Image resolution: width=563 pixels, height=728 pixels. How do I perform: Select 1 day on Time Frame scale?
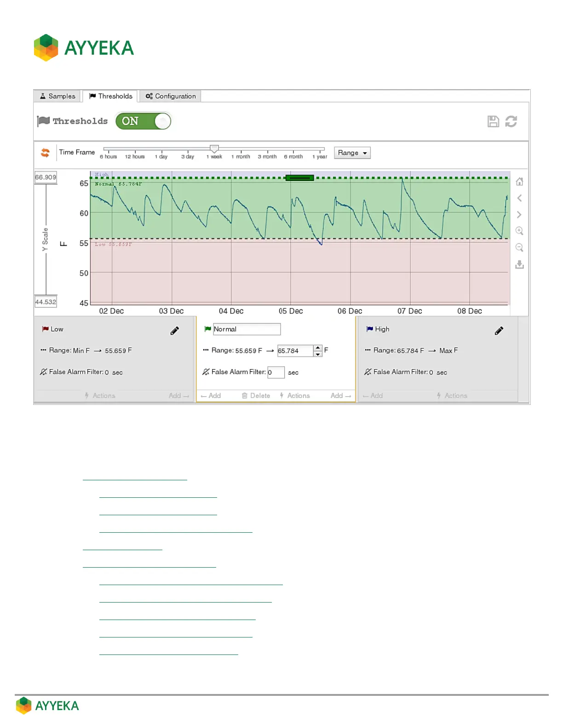click(x=161, y=157)
